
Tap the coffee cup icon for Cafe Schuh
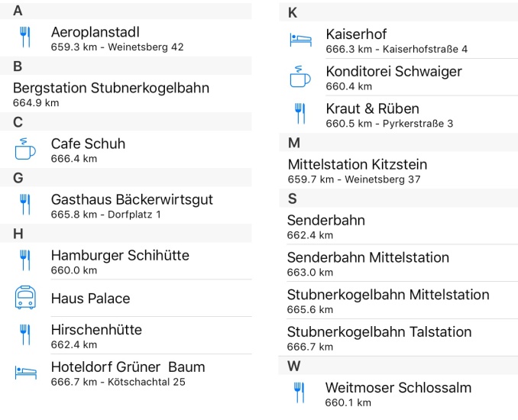pyautogui.click(x=25, y=149)
